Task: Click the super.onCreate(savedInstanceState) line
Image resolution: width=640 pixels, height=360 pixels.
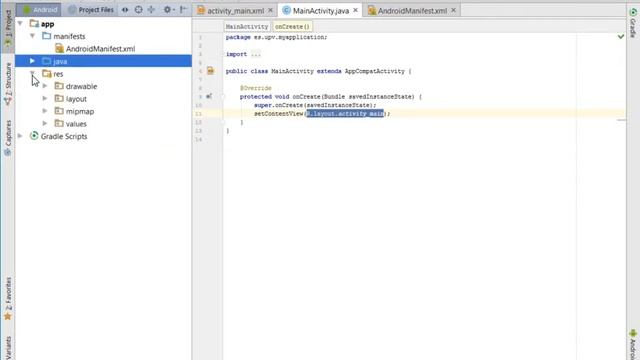Action: [x=315, y=105]
